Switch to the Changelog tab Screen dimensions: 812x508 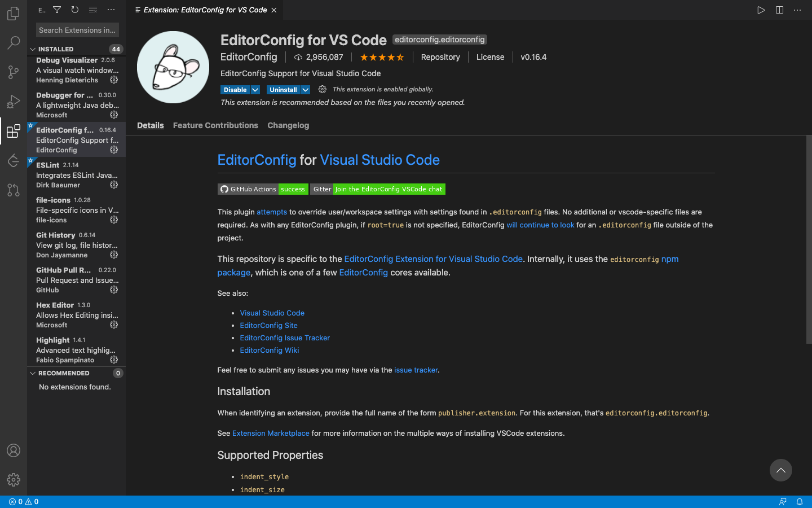(x=288, y=125)
